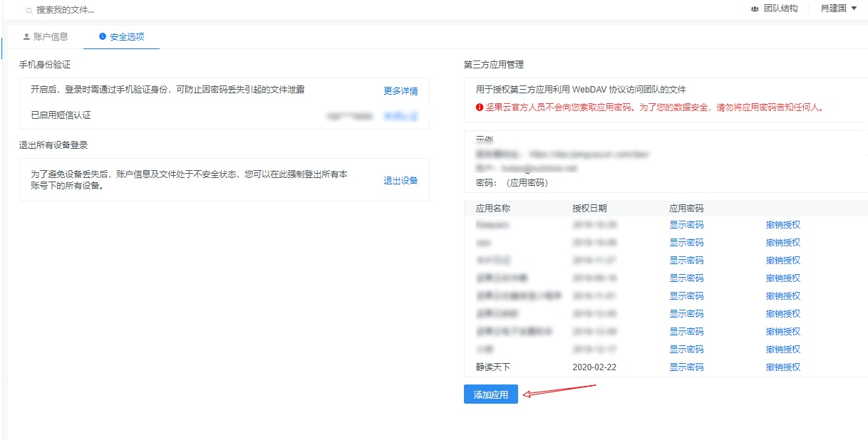Click the 添加应用 button

click(x=491, y=394)
